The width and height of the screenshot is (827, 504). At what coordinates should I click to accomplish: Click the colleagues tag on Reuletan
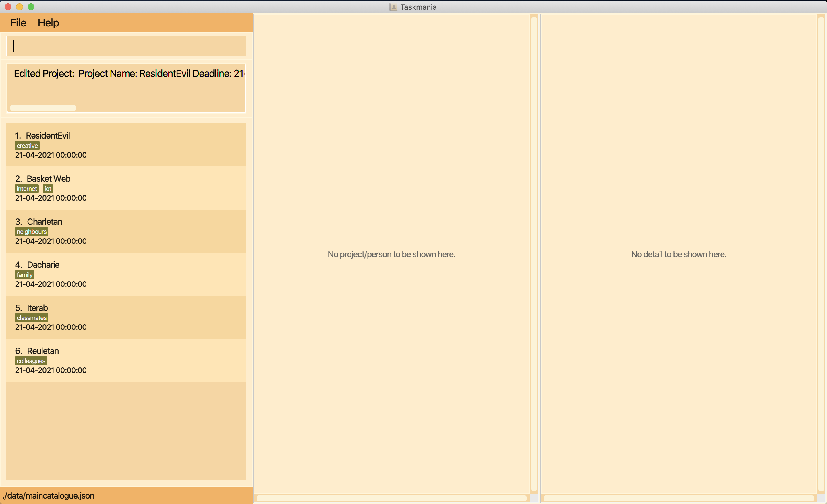[30, 360]
